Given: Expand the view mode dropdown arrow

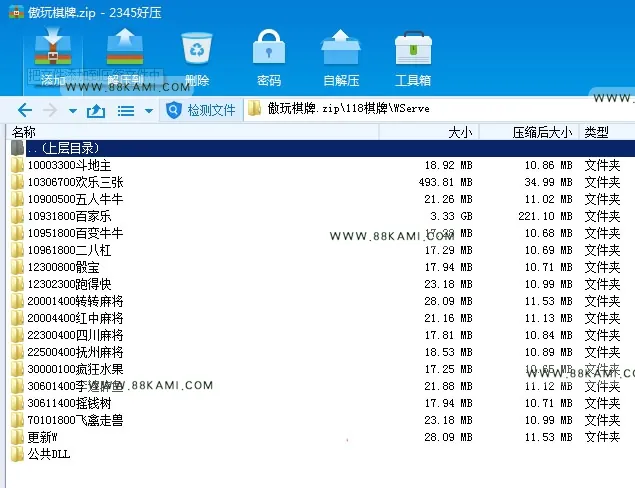Looking at the screenshot, I should pos(149,111).
